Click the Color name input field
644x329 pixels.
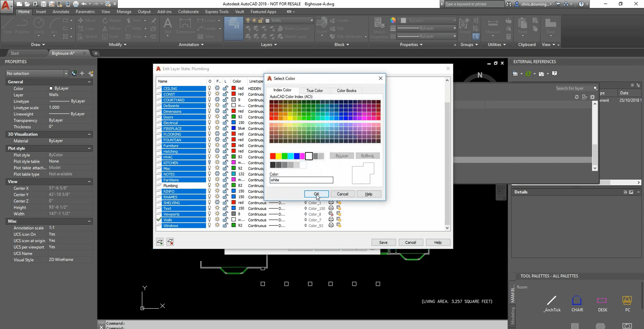click(301, 180)
